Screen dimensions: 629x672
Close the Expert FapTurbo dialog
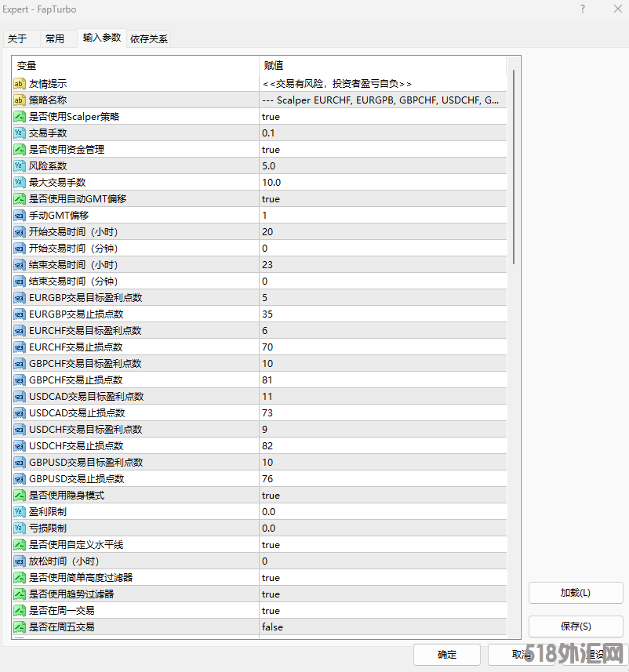point(618,9)
